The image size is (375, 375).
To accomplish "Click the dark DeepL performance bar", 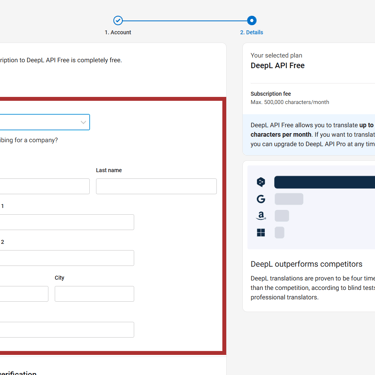I will tap(325, 182).
